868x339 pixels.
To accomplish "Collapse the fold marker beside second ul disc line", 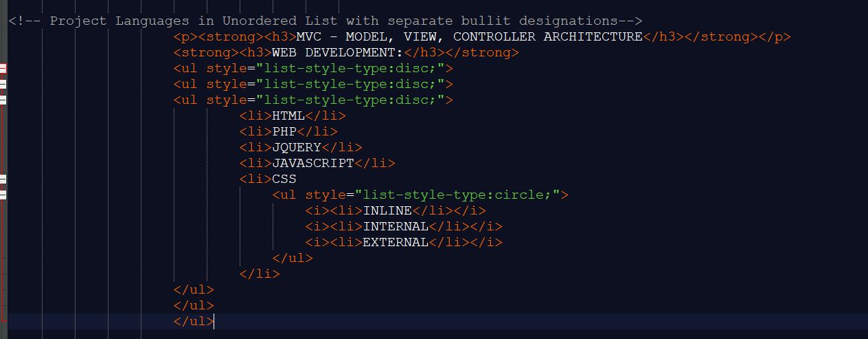I will click(x=3, y=84).
